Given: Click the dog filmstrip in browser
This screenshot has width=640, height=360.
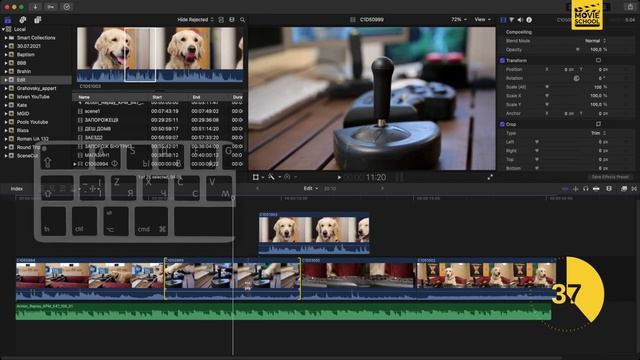Looking at the screenshot, I should click(160, 54).
